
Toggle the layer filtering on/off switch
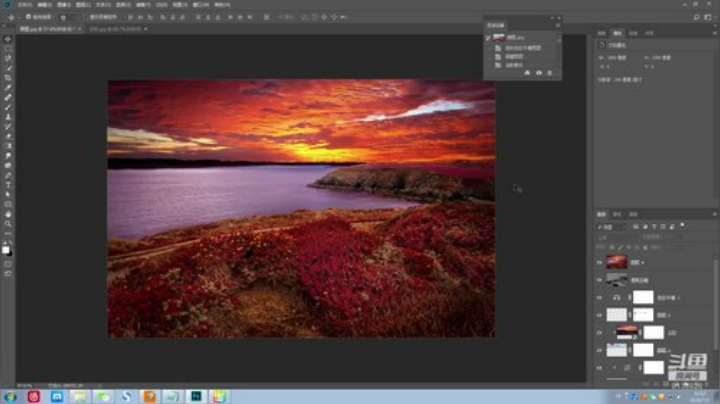(x=683, y=226)
